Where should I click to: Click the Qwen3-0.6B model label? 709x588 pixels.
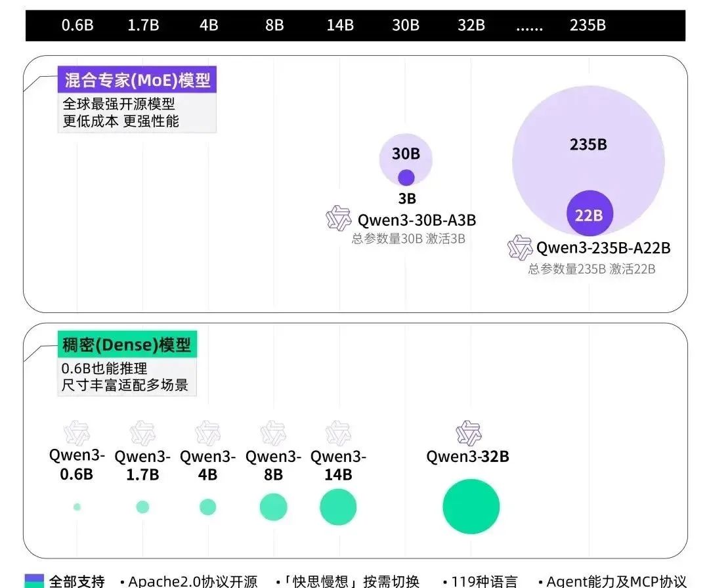point(77,465)
